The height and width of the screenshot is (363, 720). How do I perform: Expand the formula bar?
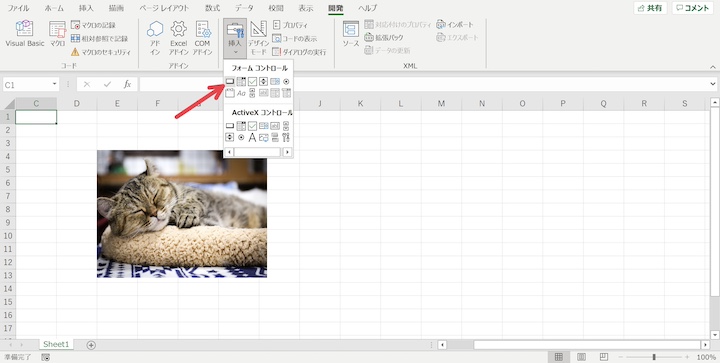[x=713, y=84]
